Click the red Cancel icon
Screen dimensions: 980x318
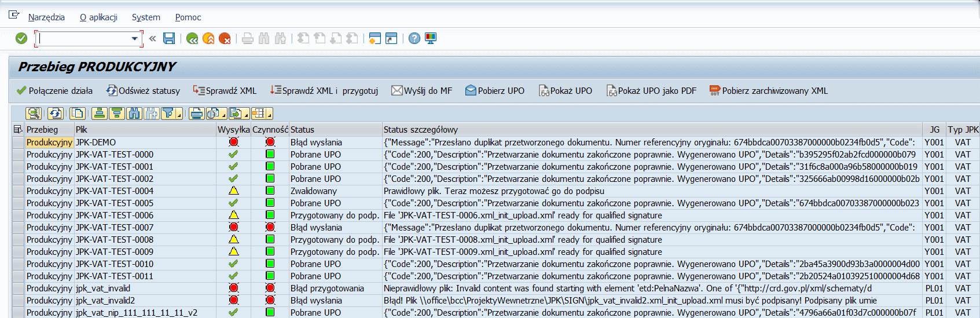click(225, 38)
